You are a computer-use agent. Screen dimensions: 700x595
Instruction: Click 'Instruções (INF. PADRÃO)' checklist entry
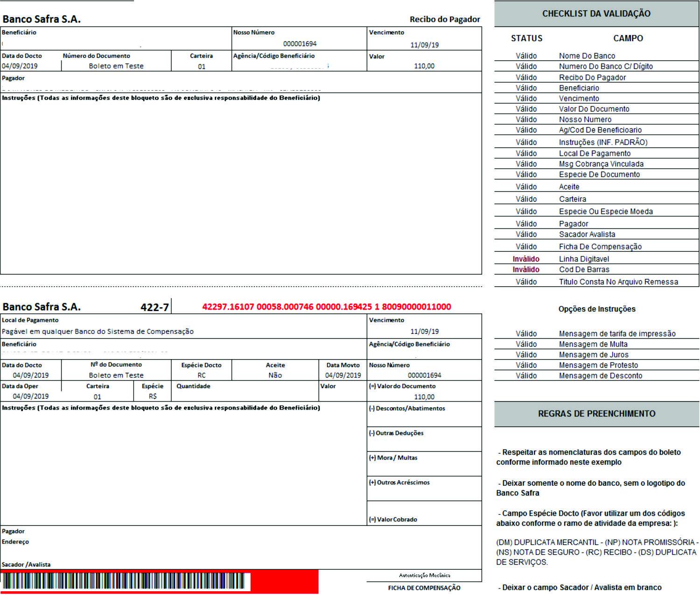[x=603, y=142]
